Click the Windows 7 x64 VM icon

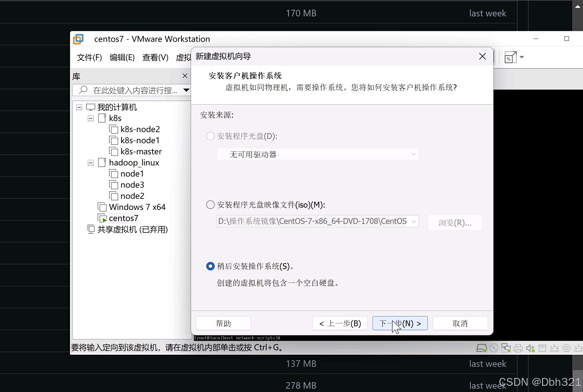[x=102, y=207]
